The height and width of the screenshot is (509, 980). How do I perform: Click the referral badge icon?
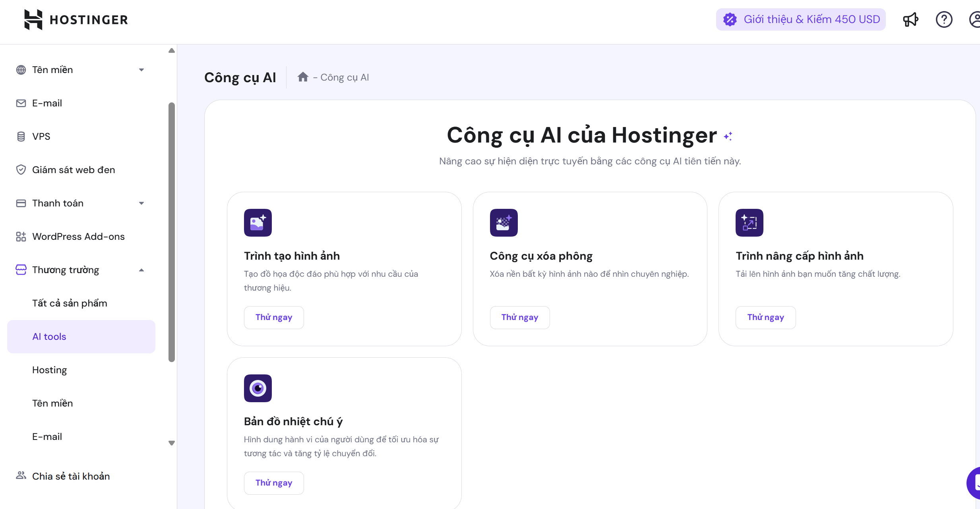pyautogui.click(x=730, y=19)
